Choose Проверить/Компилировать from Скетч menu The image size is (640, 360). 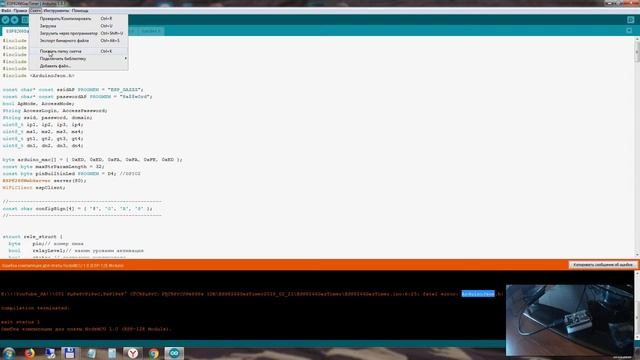78,18
